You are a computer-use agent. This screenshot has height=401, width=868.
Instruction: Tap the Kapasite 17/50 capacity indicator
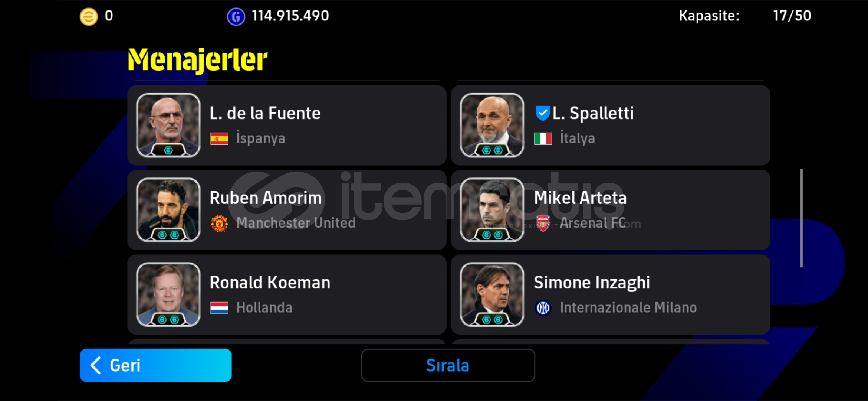point(745,16)
